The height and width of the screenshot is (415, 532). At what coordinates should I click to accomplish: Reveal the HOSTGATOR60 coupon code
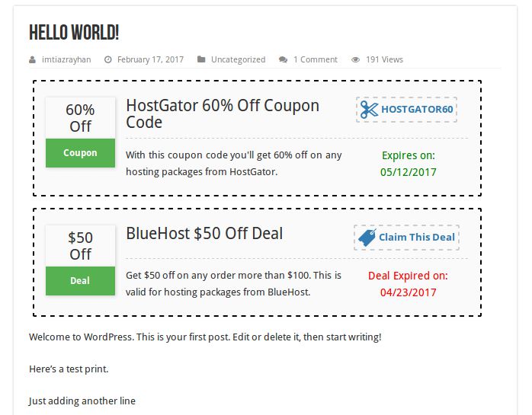416,110
